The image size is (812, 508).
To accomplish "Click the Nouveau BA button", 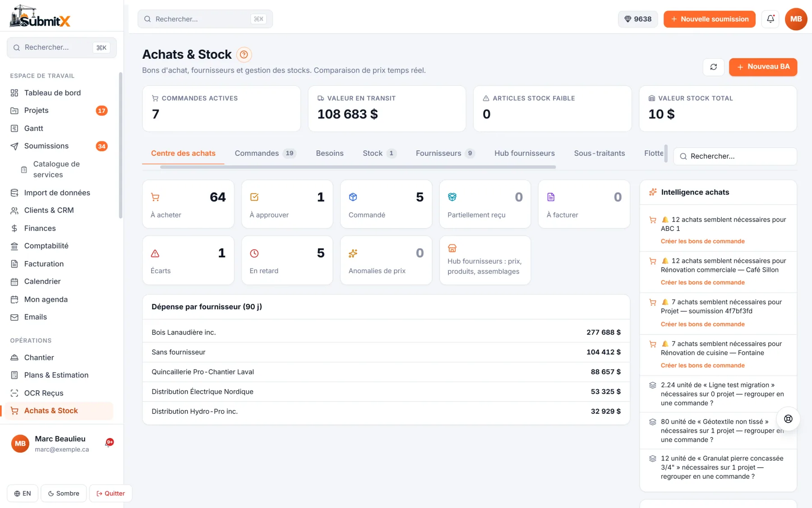I will tap(763, 67).
